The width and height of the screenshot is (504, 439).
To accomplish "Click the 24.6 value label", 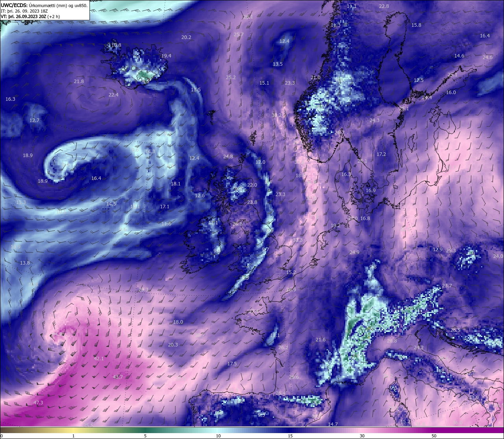I will 487,57.
